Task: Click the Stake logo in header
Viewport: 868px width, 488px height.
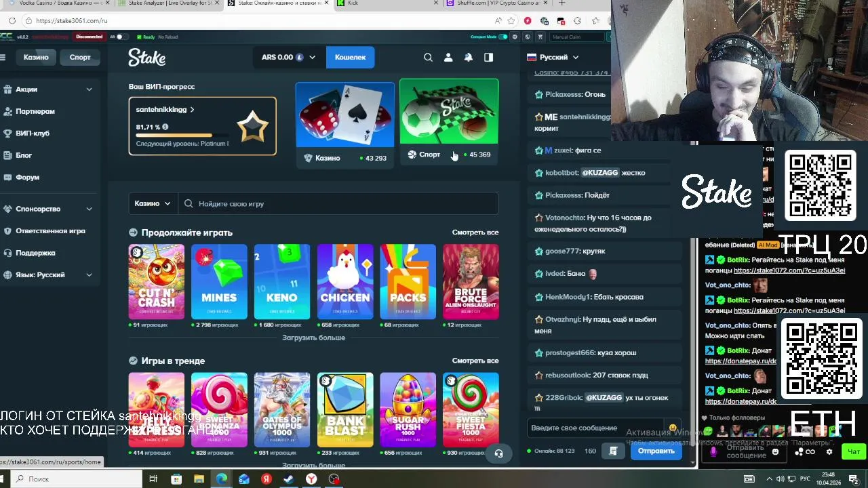Action: point(146,58)
